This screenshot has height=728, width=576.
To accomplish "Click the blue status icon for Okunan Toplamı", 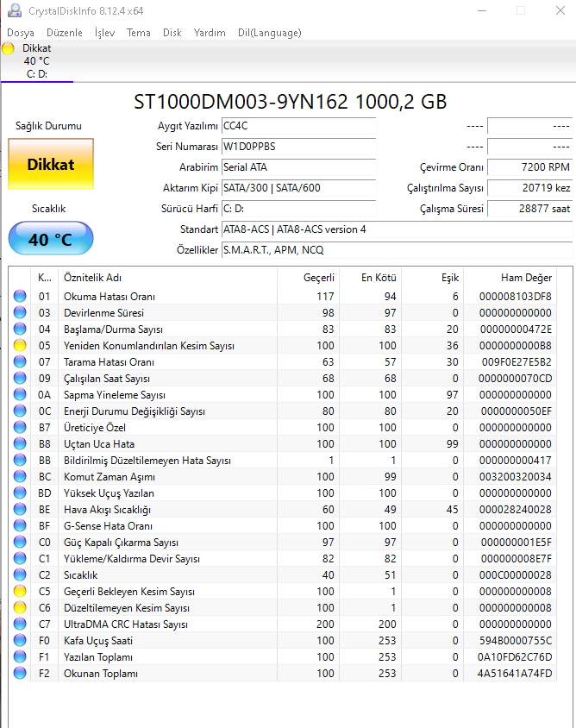I will (21, 674).
